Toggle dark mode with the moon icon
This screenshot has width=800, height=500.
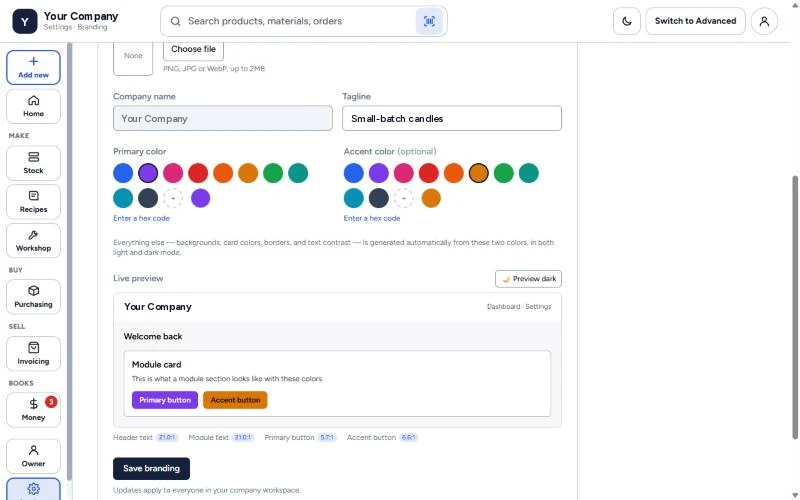[x=627, y=21]
